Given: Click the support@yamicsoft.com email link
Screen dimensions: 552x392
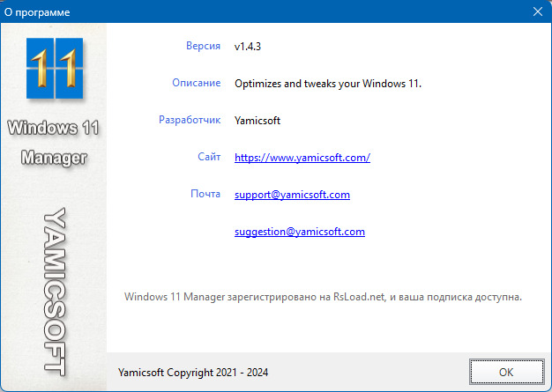Looking at the screenshot, I should 292,195.
